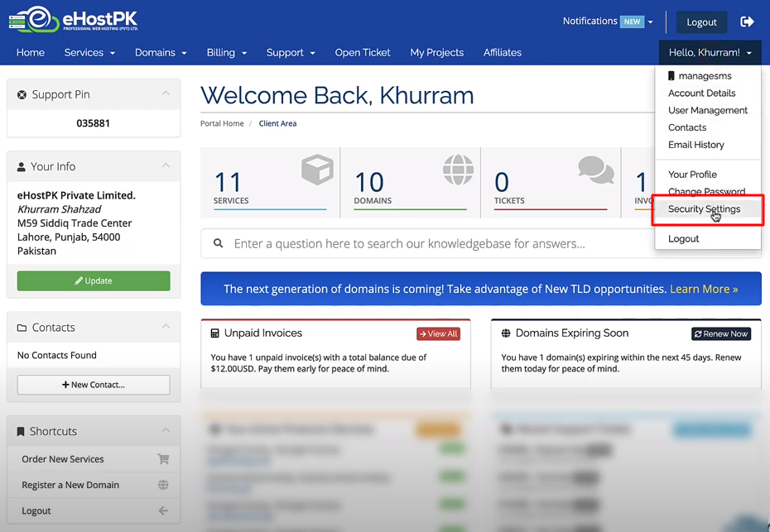Select managesms in the account menu
This screenshot has height=532, width=770.
(x=708, y=75)
